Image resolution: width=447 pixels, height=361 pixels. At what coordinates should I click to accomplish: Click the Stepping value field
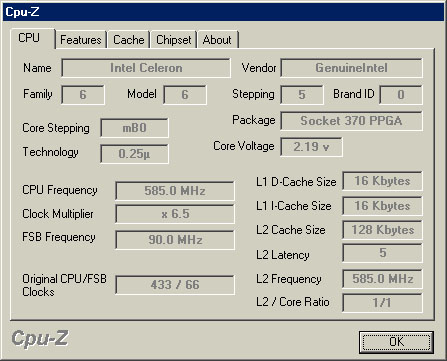pyautogui.click(x=302, y=95)
